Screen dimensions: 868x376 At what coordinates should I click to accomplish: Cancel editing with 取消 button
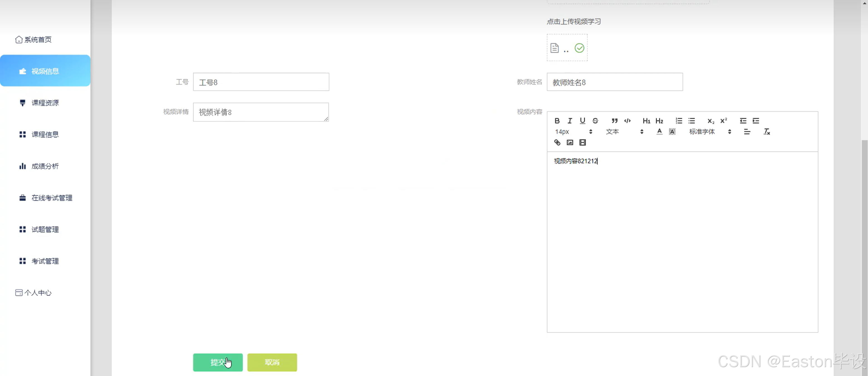click(272, 363)
